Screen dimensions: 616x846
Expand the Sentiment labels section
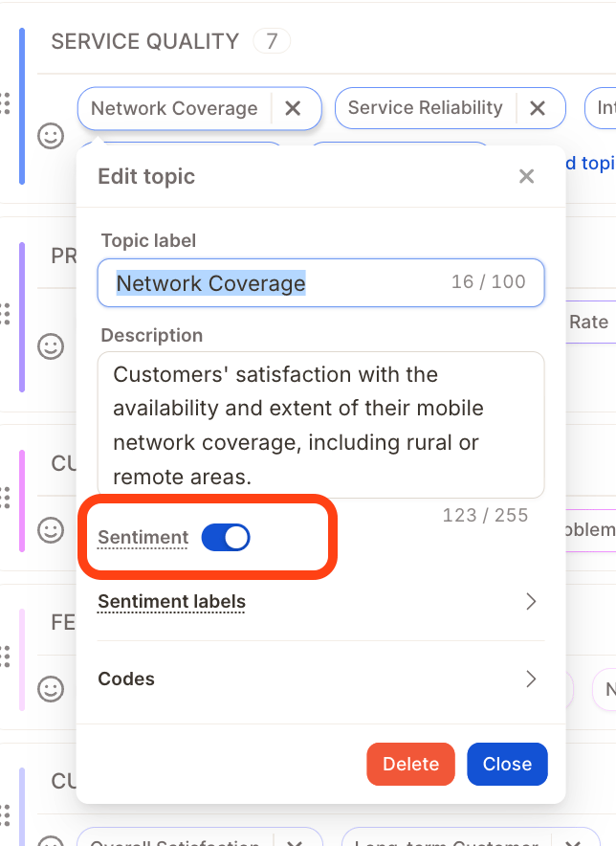(x=531, y=601)
